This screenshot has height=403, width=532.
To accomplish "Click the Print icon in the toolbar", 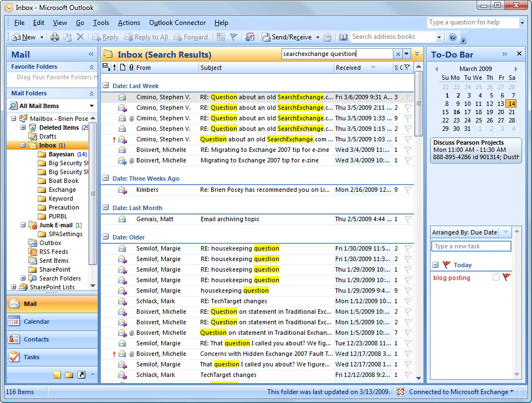I will (x=55, y=37).
